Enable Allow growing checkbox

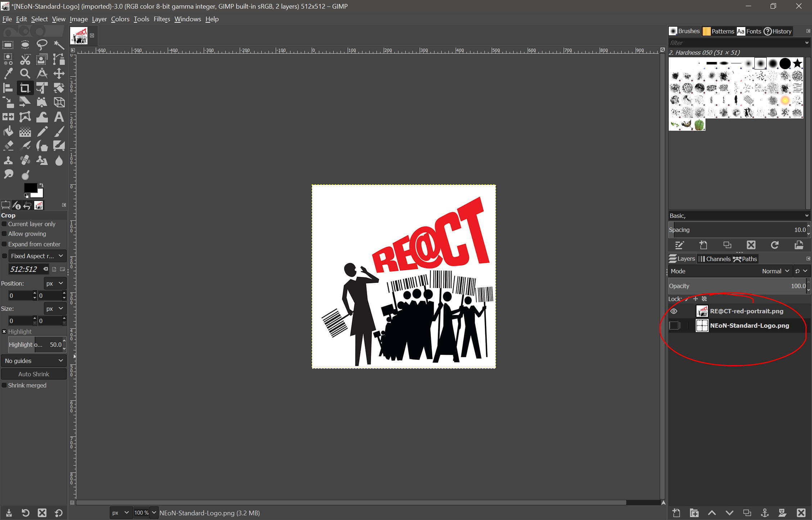click(4, 234)
